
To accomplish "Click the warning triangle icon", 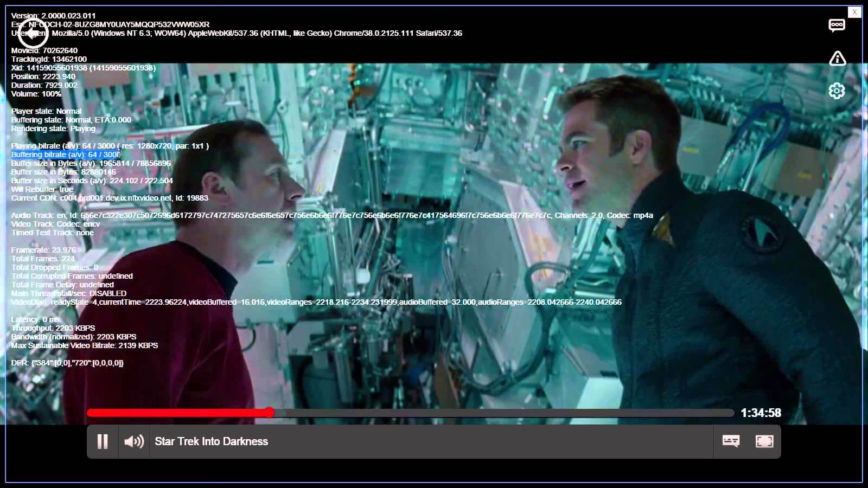I will pos(838,58).
